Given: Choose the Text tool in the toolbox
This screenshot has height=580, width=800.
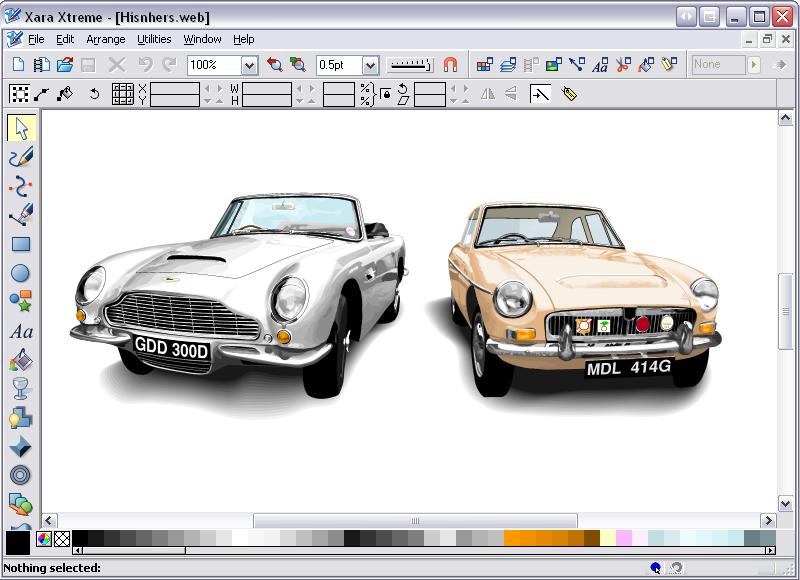Looking at the screenshot, I should click(20, 332).
